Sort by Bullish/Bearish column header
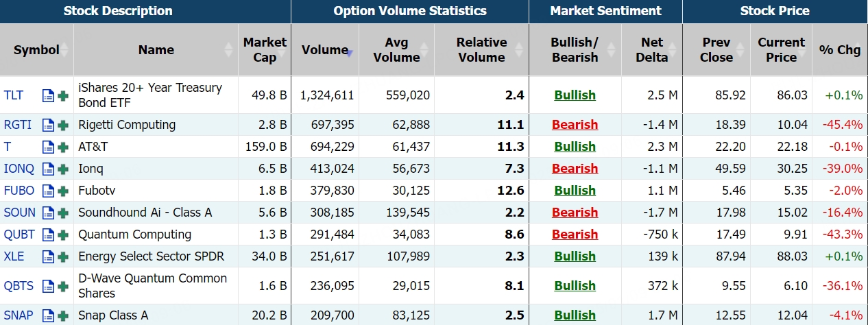 (x=575, y=50)
